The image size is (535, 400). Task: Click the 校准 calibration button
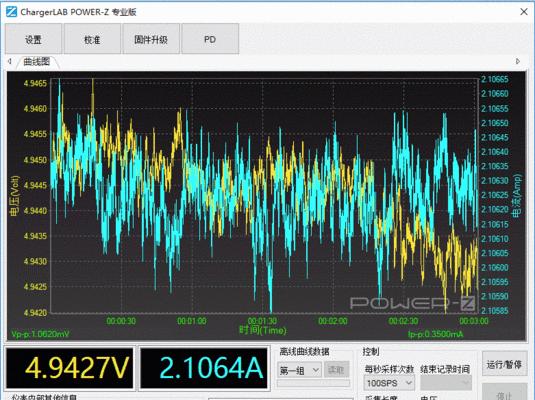coord(92,39)
